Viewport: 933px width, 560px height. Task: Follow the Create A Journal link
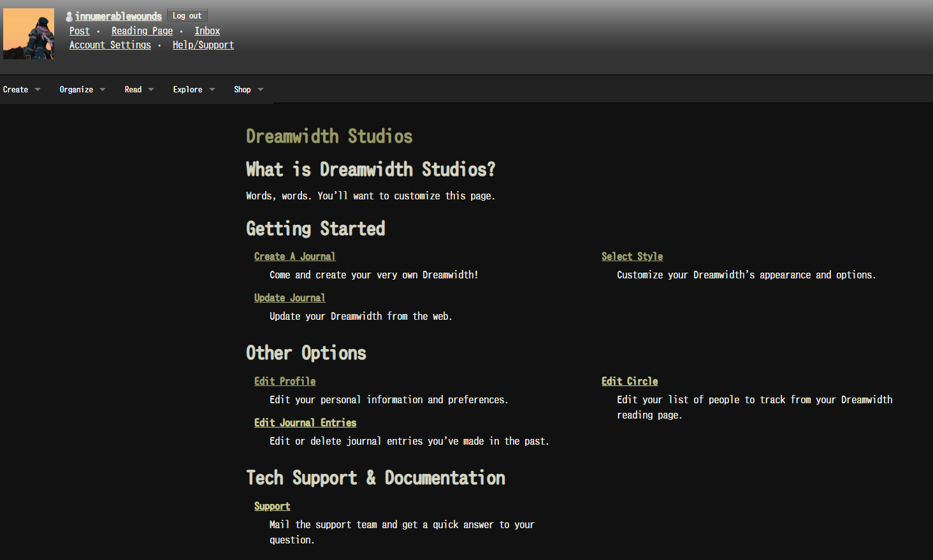tap(294, 257)
